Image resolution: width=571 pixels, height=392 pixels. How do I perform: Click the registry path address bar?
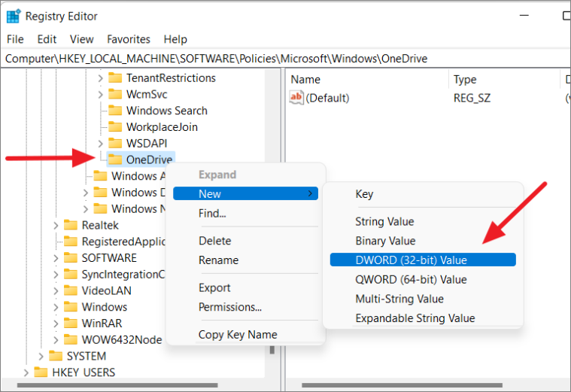286,59
